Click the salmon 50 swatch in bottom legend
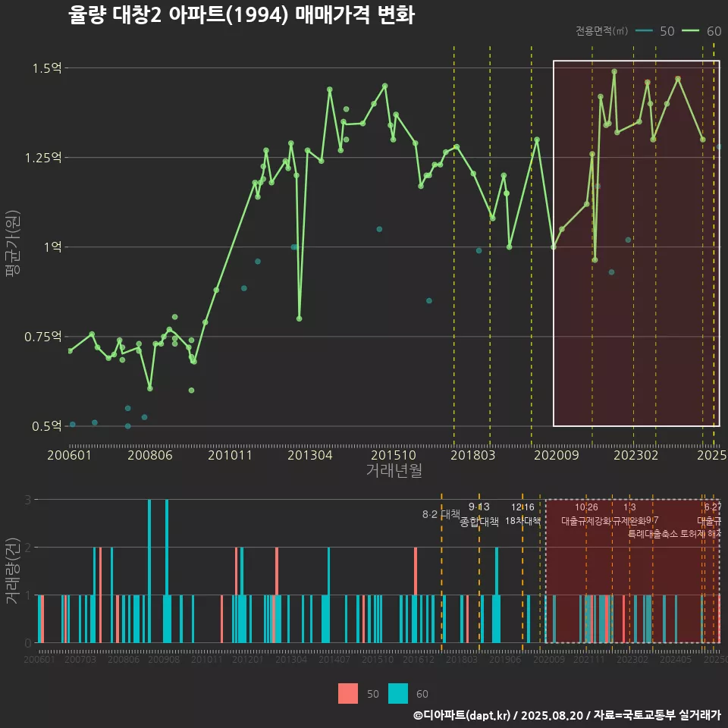The width and height of the screenshot is (728, 728). (348, 693)
